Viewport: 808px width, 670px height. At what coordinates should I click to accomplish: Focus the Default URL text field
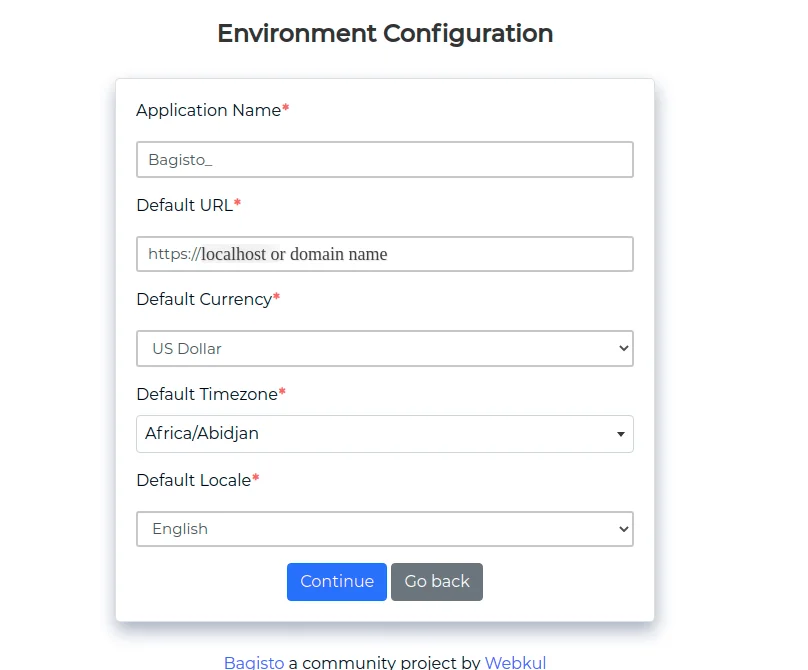(384, 254)
